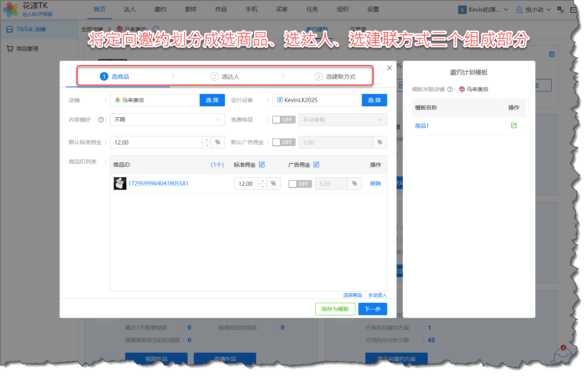Increase the 默认标准佣金 value with up arrow
This screenshot has width=588, height=376.
click(207, 139)
